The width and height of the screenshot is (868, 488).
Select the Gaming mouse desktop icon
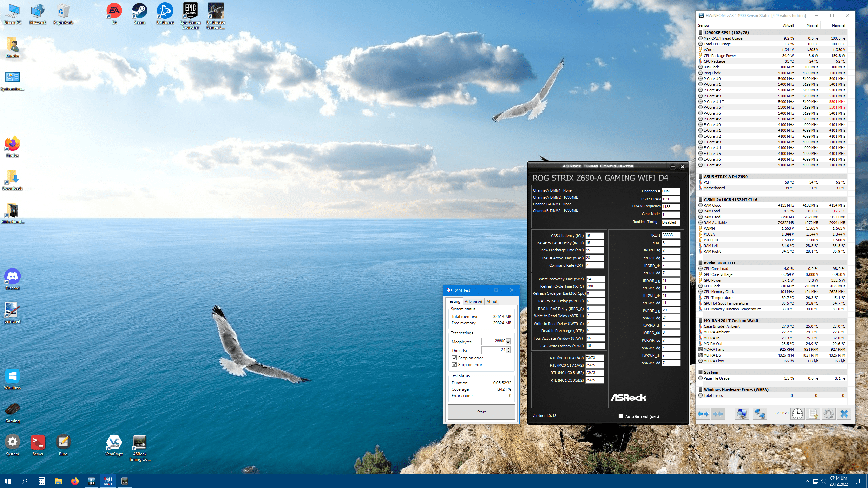tap(13, 412)
